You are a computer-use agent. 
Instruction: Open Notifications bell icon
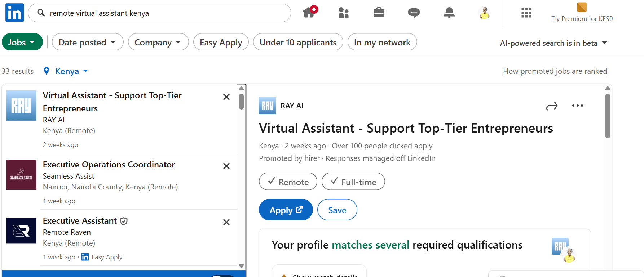pyautogui.click(x=449, y=13)
